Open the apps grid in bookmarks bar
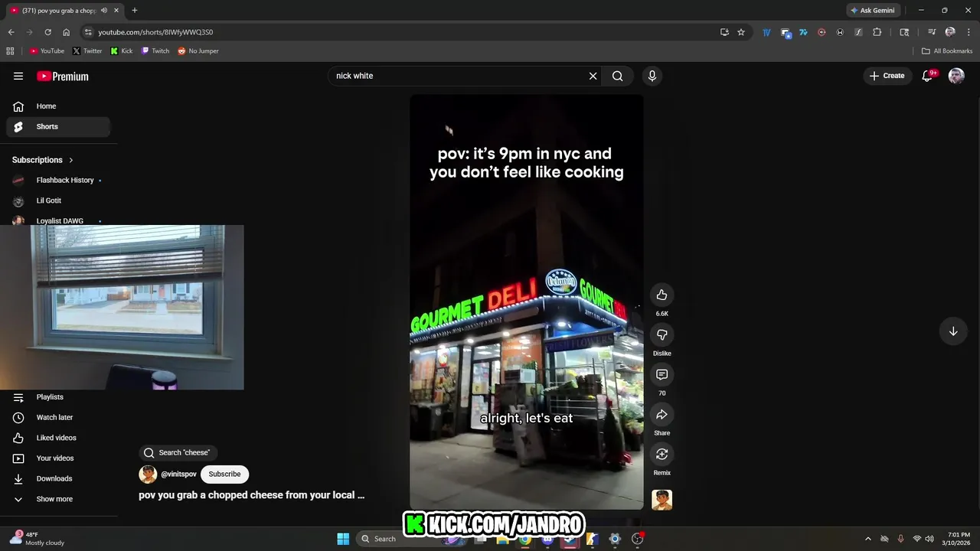 click(x=10, y=51)
